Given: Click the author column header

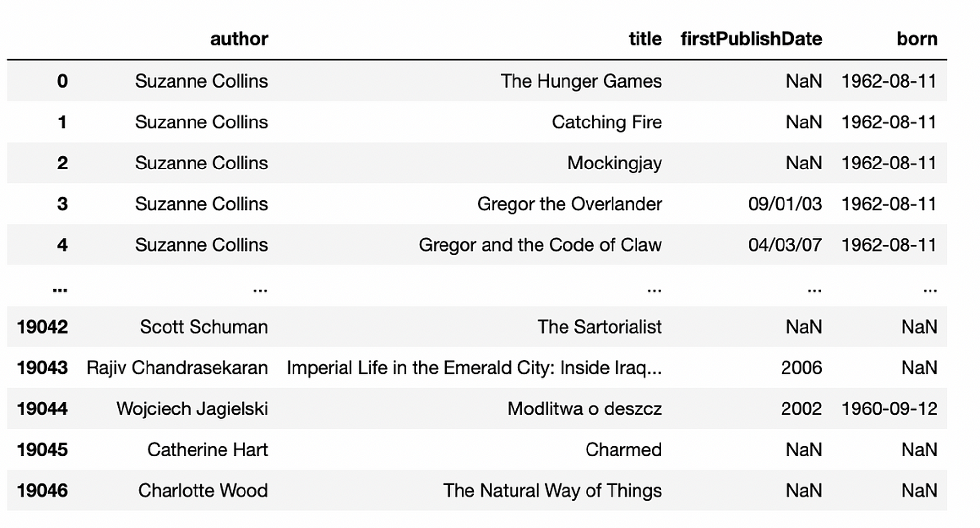Looking at the screenshot, I should click(239, 39).
